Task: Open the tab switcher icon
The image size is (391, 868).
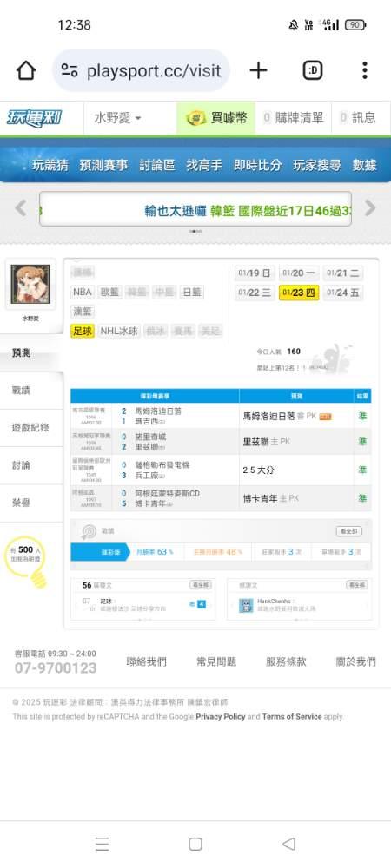Action: 313,70
